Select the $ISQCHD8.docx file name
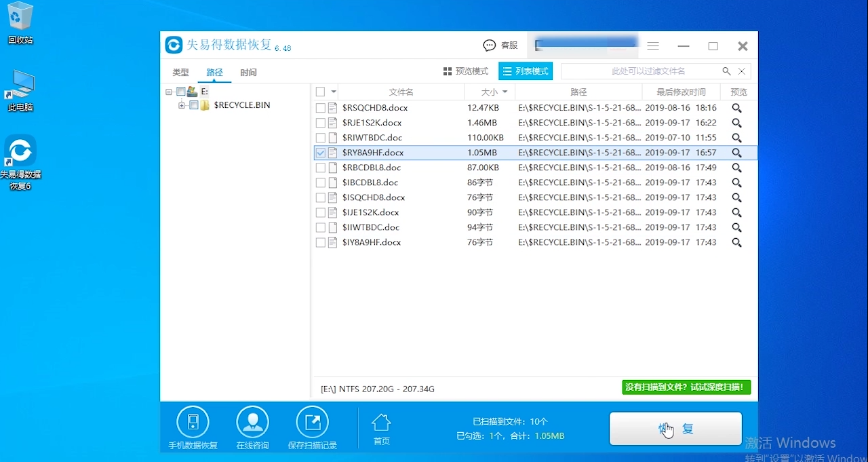 click(x=374, y=197)
